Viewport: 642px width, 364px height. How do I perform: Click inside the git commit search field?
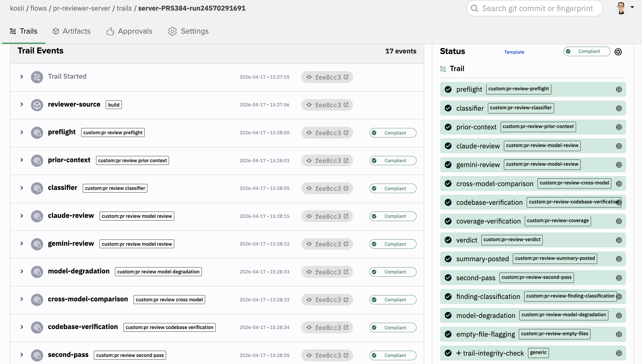click(540, 8)
